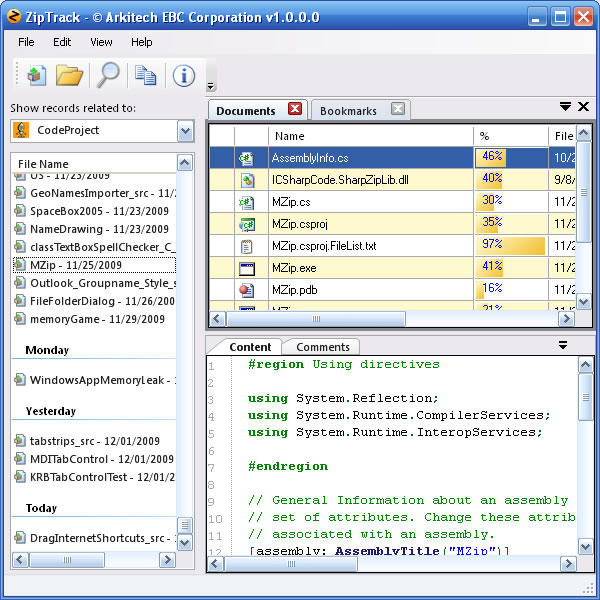Click the icon beside GeoNamesImporter_src entry
The width and height of the screenshot is (600, 600).
tap(20, 192)
